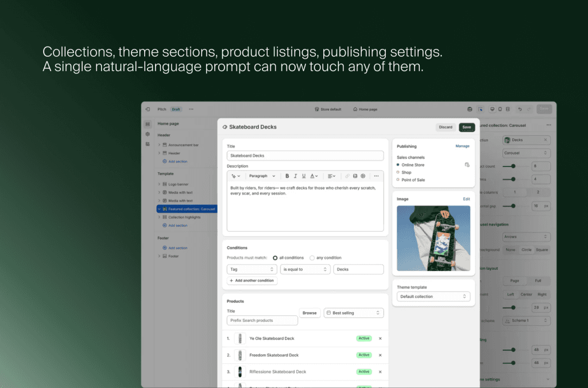The height and width of the screenshot is (388, 588).
Task: Open theme settings gear icon in left rail
Action: point(148,134)
